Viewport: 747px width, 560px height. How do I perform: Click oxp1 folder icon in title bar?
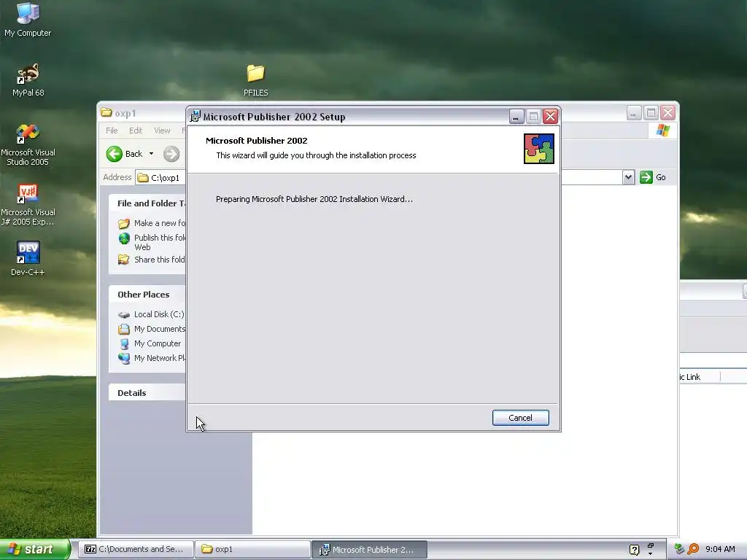point(107,113)
